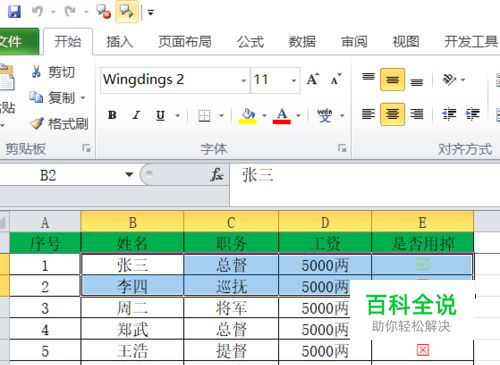Image resolution: width=500 pixels, height=365 pixels.
Task: Switch to the 页面布局 ribbon tab
Action: click(x=185, y=42)
